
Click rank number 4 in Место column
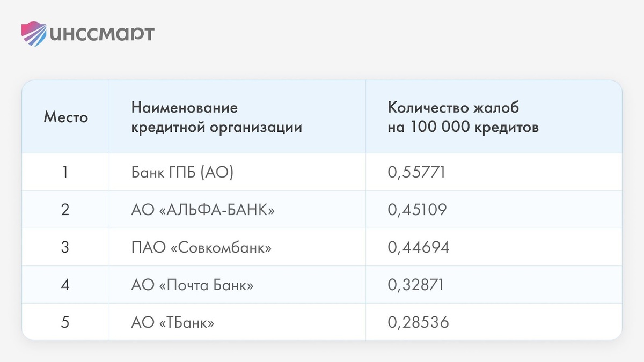65,285
